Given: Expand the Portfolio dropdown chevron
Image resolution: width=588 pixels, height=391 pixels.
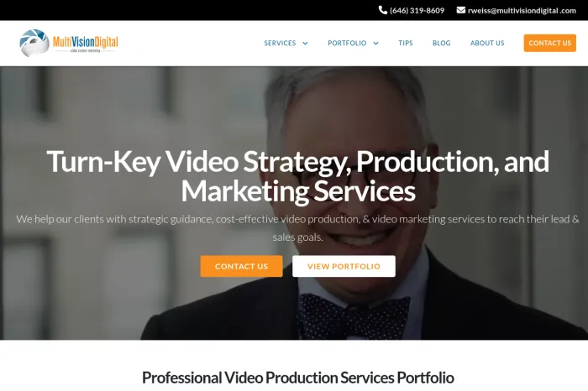Looking at the screenshot, I should click(375, 43).
